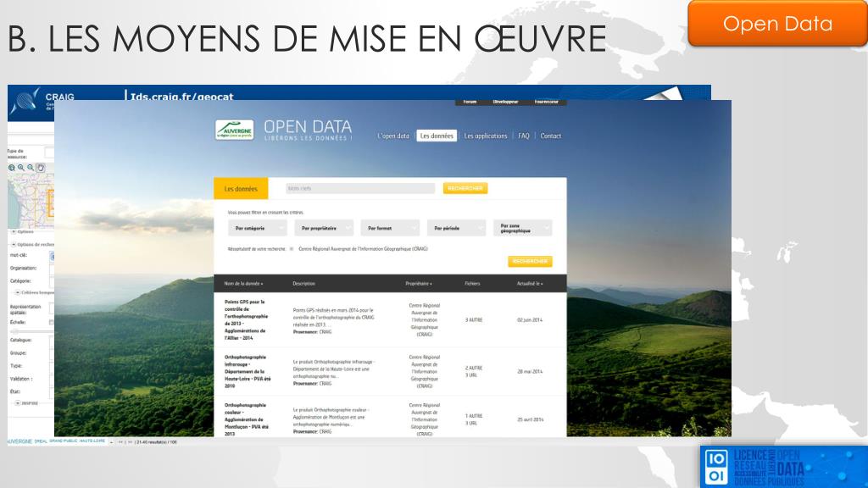This screenshot has height=488, width=868.
Task: Click the Description column header
Action: (304, 283)
